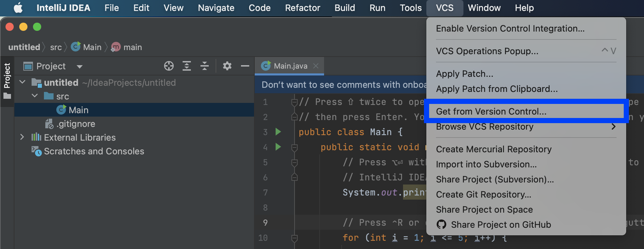Screen dimensions: 644x249
Task: Open the Project tool window sidebar tab
Action: (7, 81)
